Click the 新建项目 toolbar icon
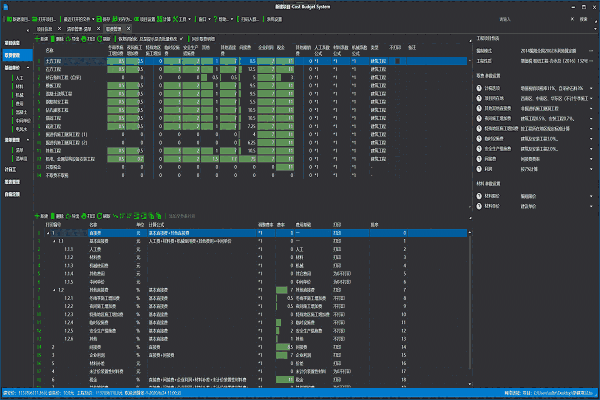The width and height of the screenshot is (600, 400). (x=8, y=18)
